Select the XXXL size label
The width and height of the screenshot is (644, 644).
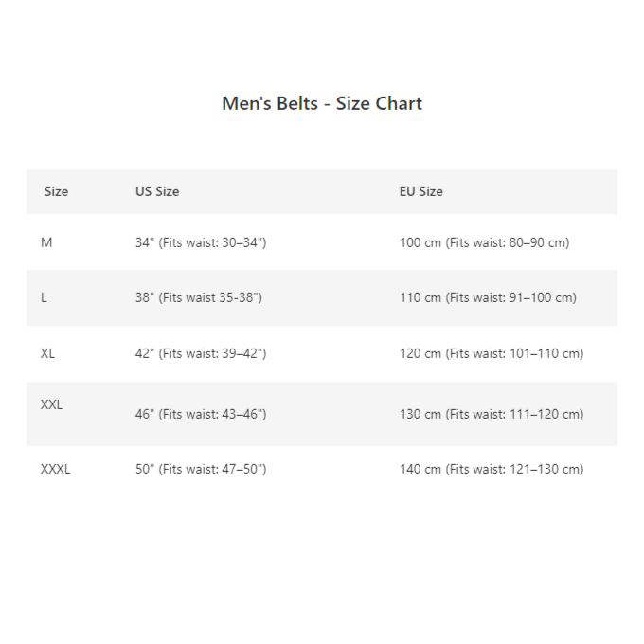coord(56,469)
